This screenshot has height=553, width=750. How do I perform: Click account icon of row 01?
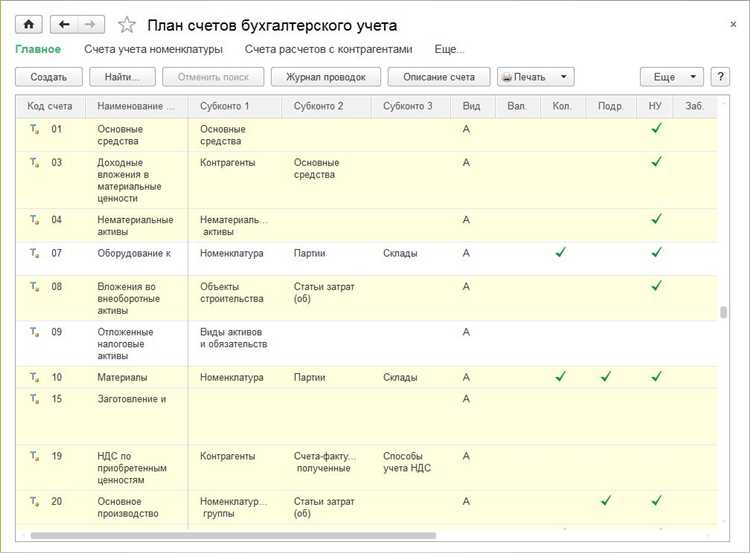click(35, 129)
